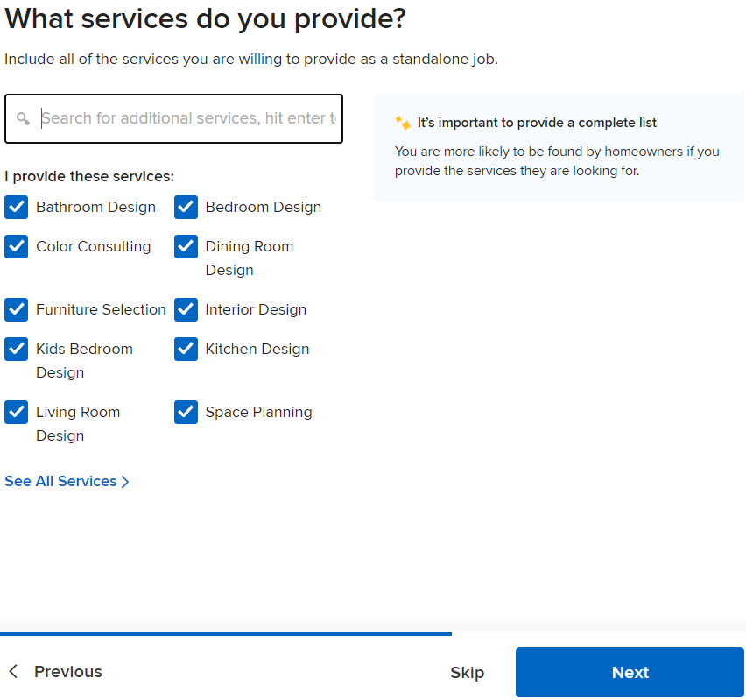Click the left arrow beside Previous
The image size is (746, 700).
(x=12, y=671)
